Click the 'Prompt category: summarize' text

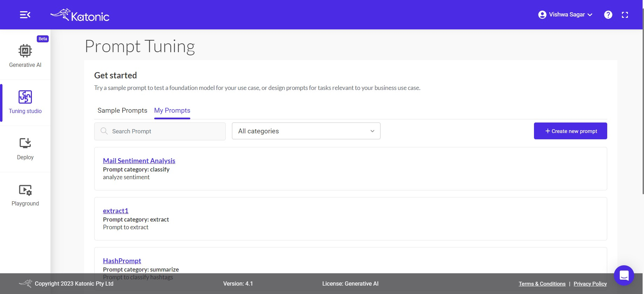coord(141,269)
